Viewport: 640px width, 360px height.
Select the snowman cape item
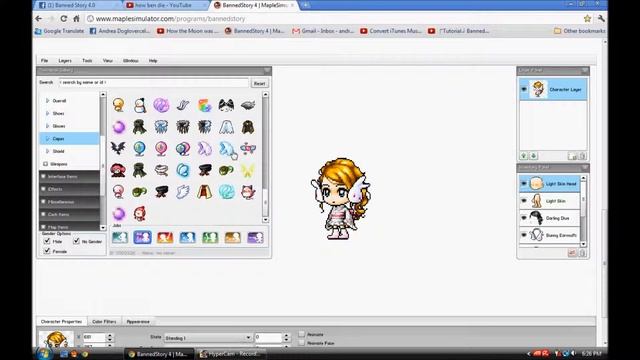[x=140, y=105]
